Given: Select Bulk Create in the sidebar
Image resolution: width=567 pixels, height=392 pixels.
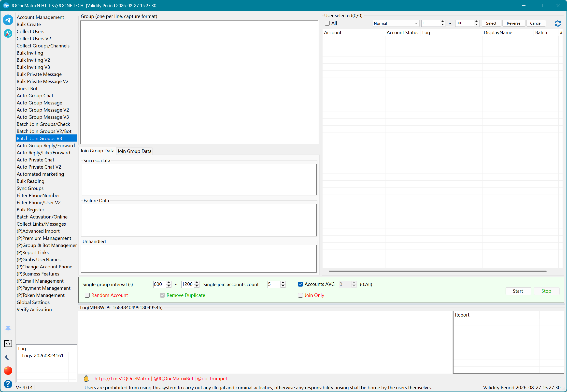Looking at the screenshot, I should [29, 24].
